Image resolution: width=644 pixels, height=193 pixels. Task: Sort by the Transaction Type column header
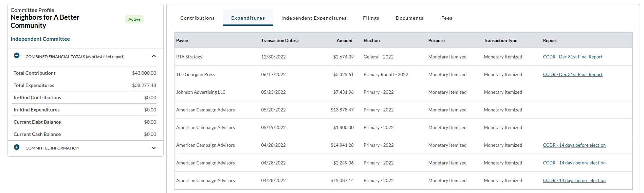click(500, 40)
